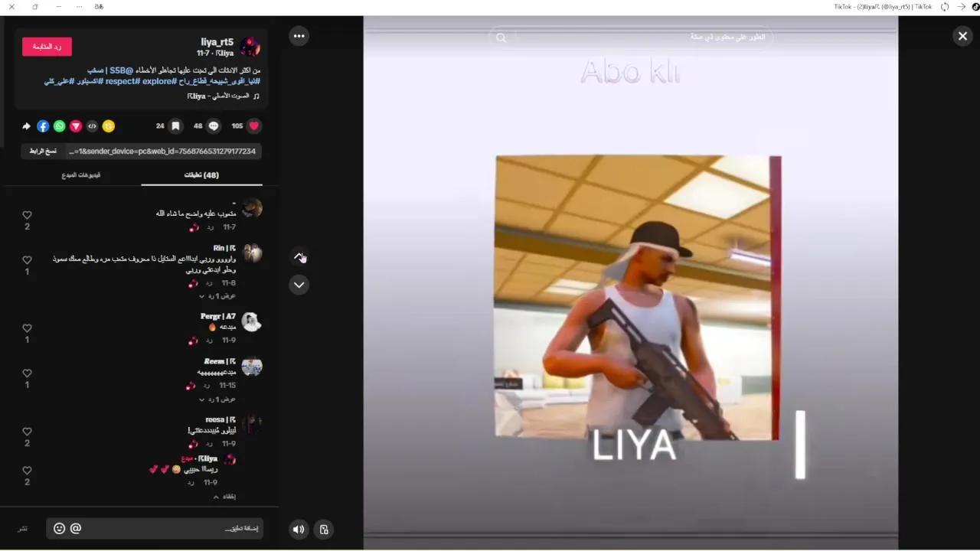
Task: Focus the add comment input field
Action: click(155, 528)
